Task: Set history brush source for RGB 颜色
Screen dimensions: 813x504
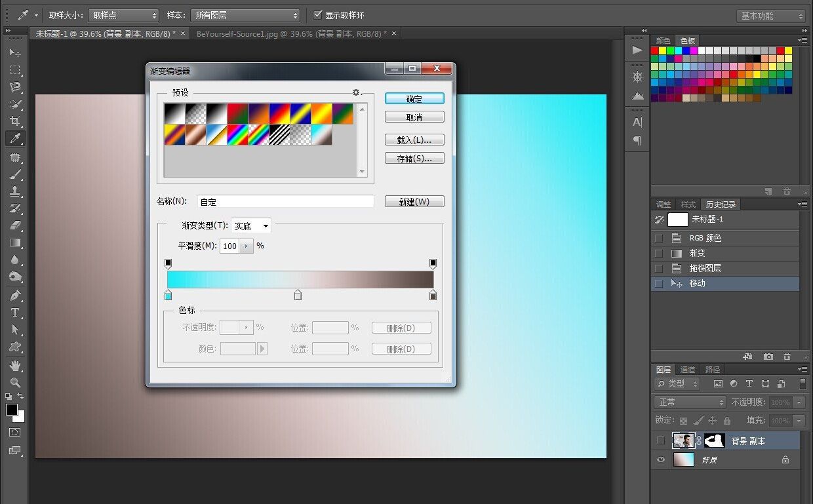Action: (x=659, y=238)
